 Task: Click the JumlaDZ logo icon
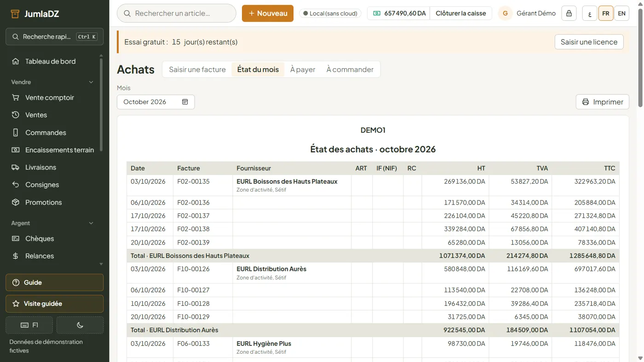15,14
